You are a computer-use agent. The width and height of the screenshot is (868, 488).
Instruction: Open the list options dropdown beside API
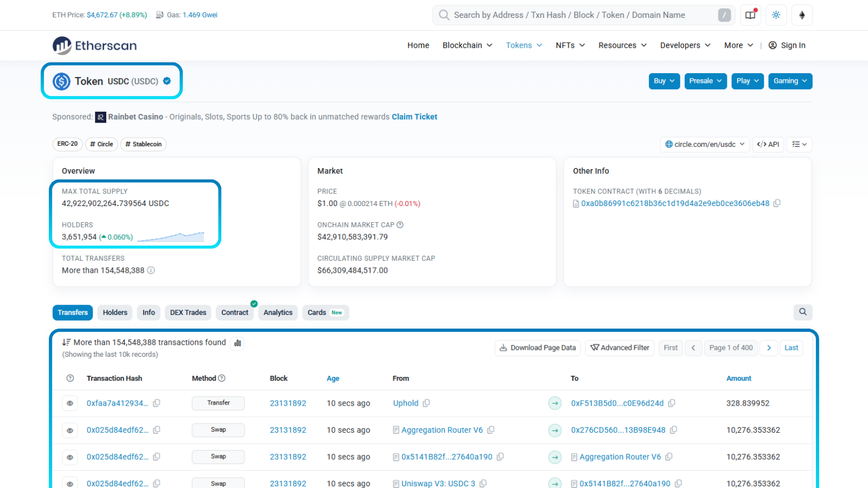(x=799, y=144)
